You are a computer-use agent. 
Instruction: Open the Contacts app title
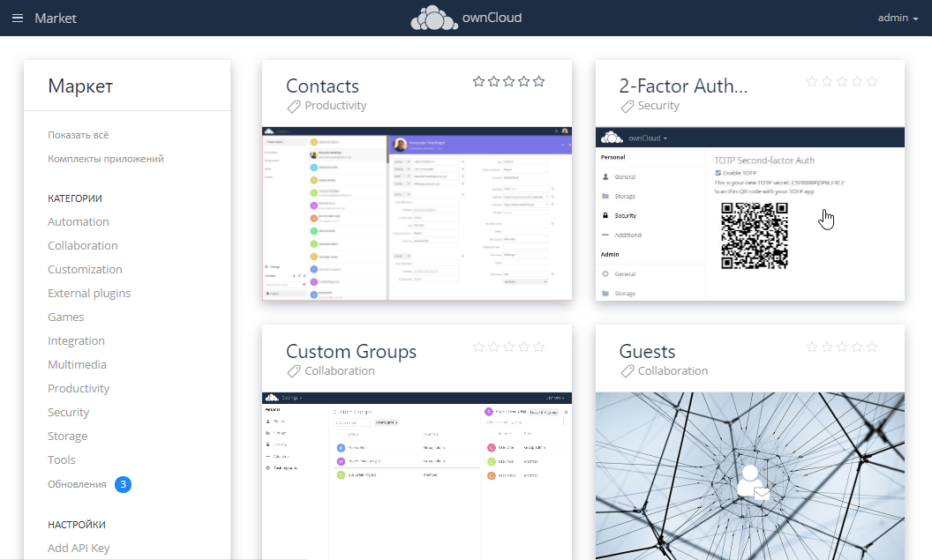[323, 86]
